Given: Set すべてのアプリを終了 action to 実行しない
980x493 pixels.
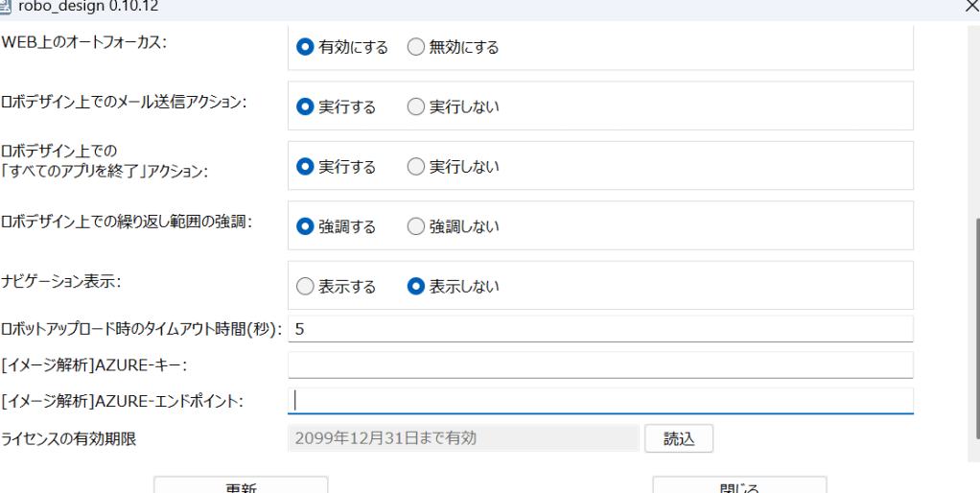Looking at the screenshot, I should coord(416,167).
